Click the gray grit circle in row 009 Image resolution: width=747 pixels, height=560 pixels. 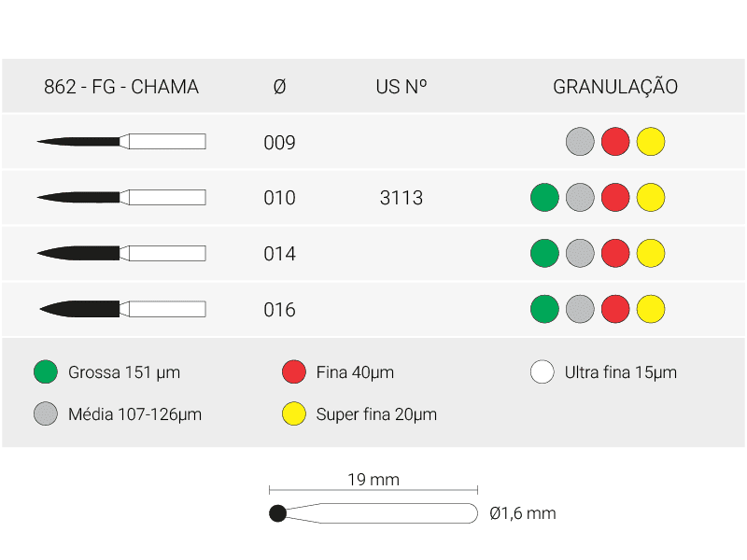(580, 142)
